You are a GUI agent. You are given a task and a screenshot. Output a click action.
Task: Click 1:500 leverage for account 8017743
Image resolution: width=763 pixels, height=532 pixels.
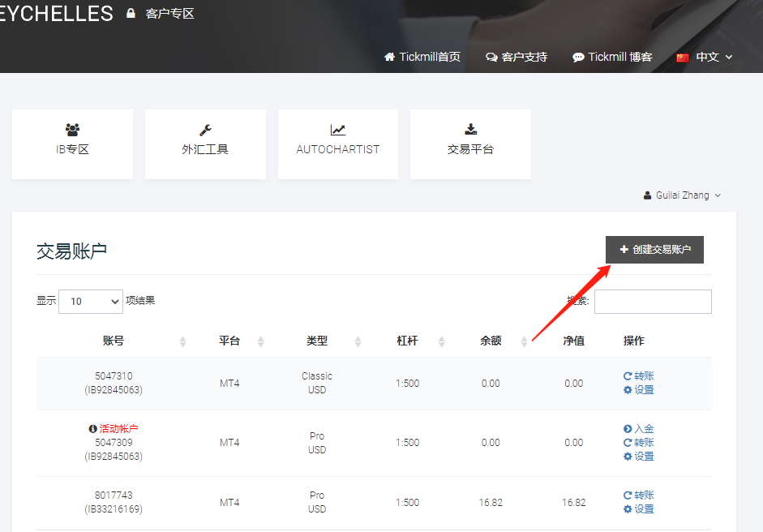[407, 503]
